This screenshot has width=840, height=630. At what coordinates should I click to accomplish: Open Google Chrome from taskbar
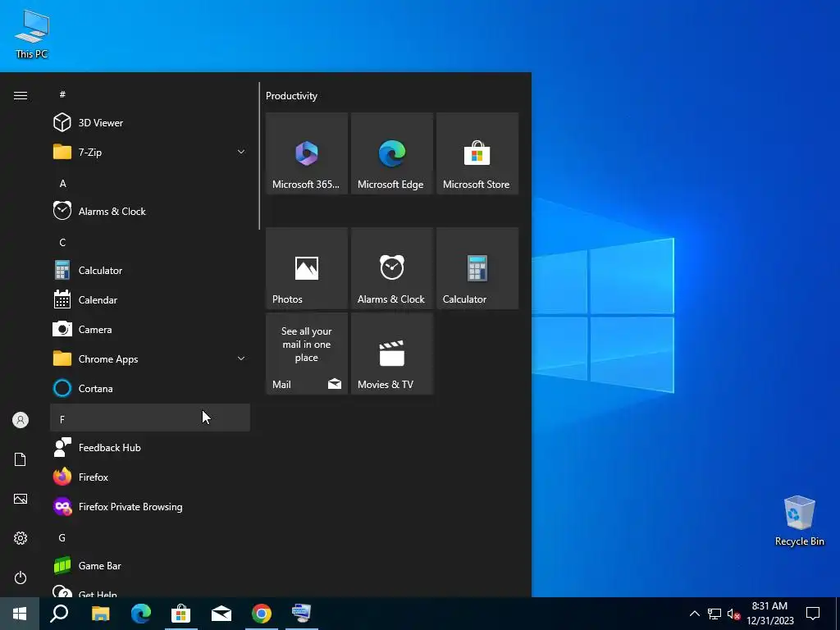click(x=262, y=614)
